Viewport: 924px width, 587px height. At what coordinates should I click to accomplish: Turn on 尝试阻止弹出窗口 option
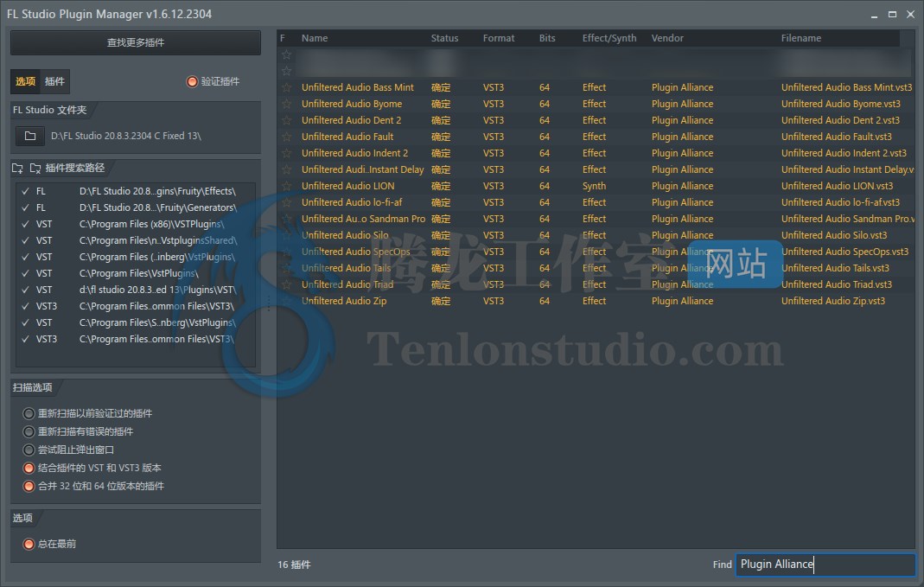(x=29, y=450)
